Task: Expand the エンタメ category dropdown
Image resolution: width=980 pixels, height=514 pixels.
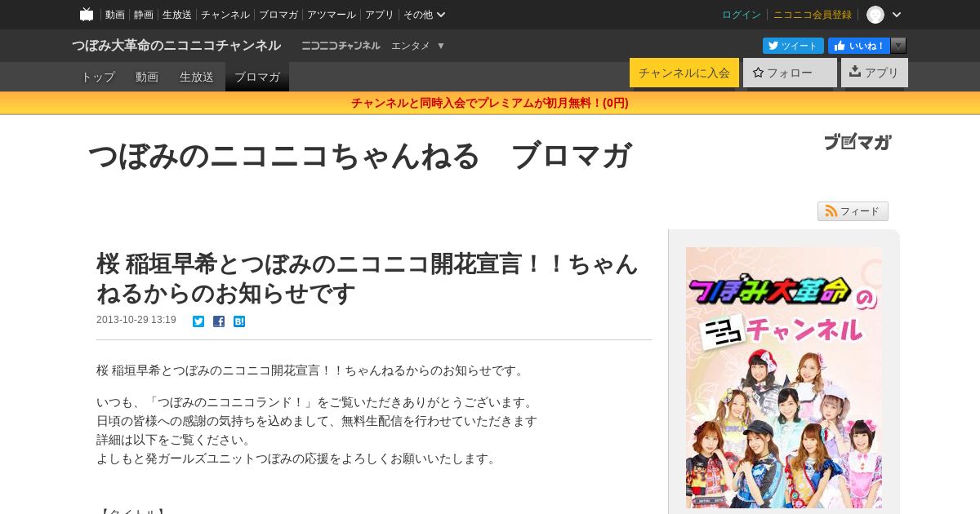Action: (x=418, y=46)
